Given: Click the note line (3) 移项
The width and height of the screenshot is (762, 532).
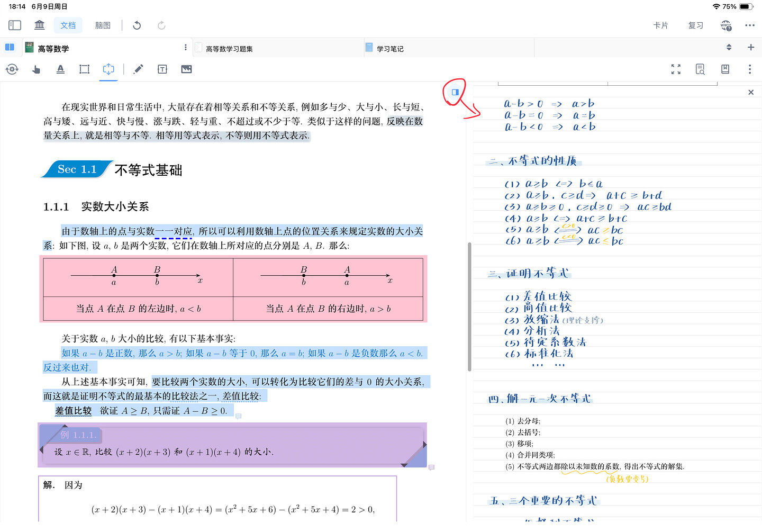Looking at the screenshot, I should pyautogui.click(x=519, y=444).
